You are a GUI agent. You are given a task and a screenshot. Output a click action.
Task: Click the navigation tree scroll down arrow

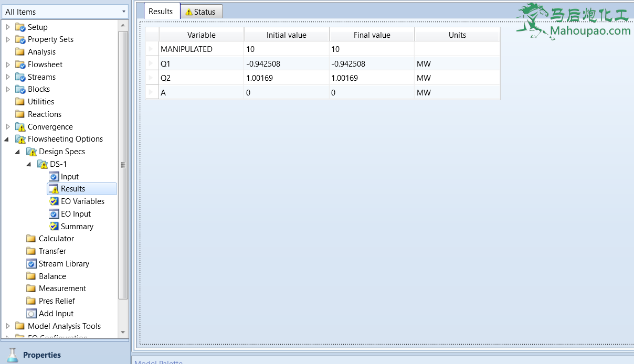(x=123, y=332)
